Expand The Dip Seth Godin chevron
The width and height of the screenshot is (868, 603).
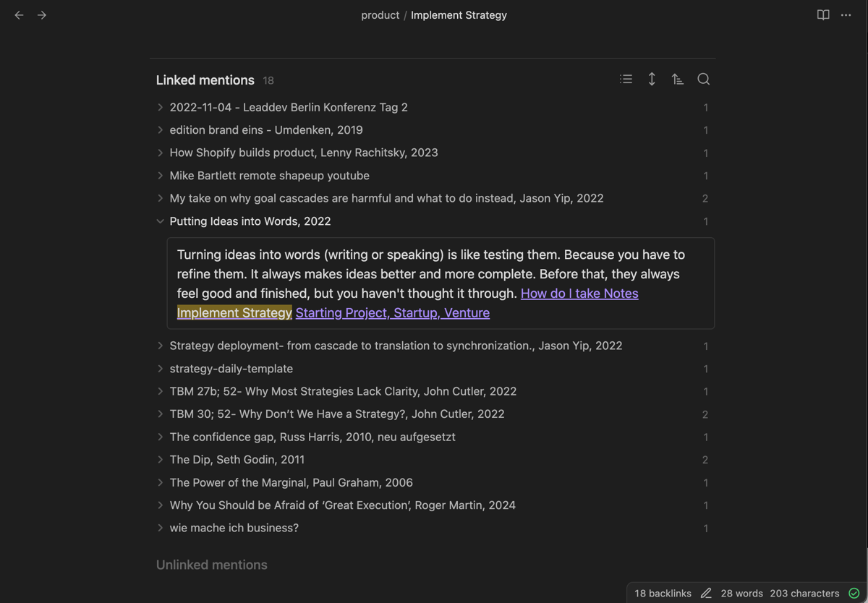point(161,460)
